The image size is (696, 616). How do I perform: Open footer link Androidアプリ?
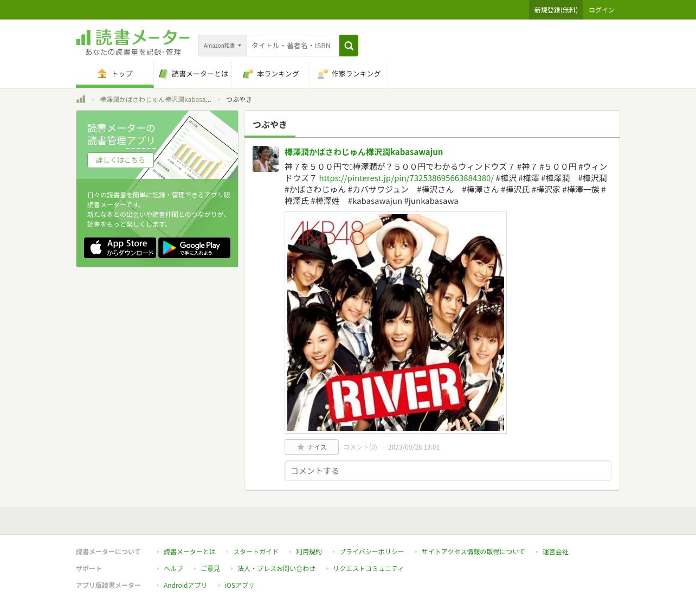point(185,585)
